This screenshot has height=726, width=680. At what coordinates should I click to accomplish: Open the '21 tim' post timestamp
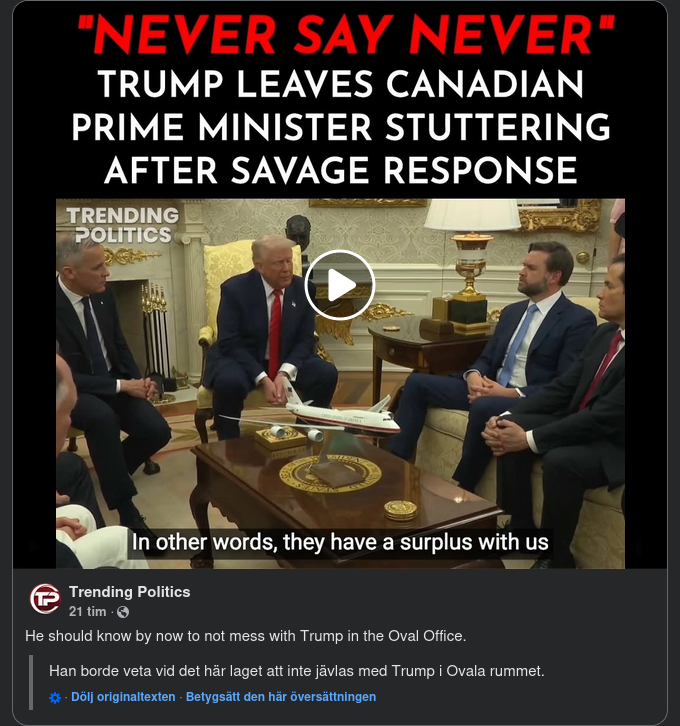tap(87, 612)
